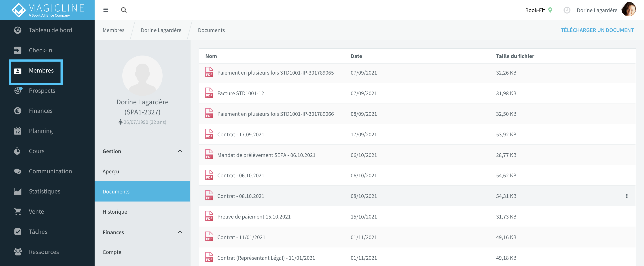Click PDF icon of Mandat de prélèvement SEPA

(209, 154)
